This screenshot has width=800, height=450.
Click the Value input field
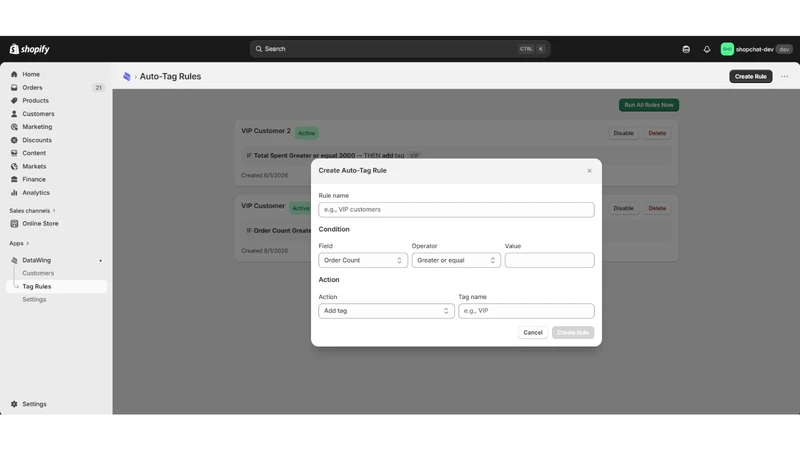pyautogui.click(x=549, y=260)
